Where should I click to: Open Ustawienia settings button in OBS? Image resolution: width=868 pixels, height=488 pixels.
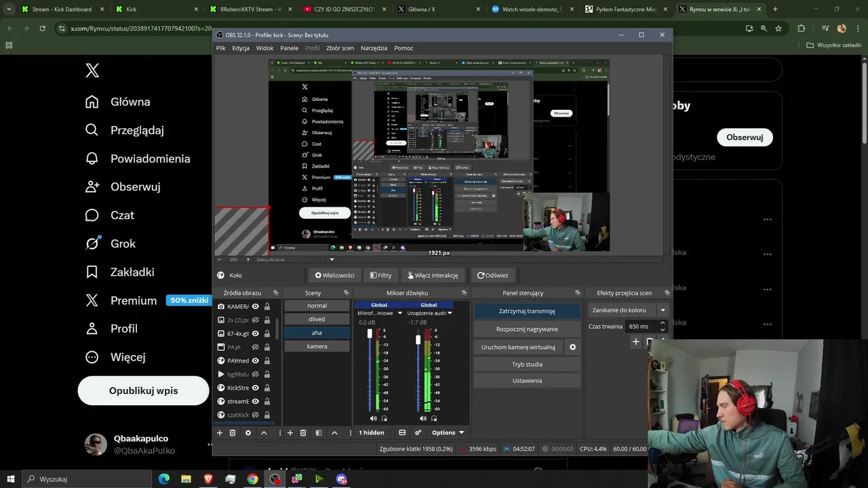[527, 381]
